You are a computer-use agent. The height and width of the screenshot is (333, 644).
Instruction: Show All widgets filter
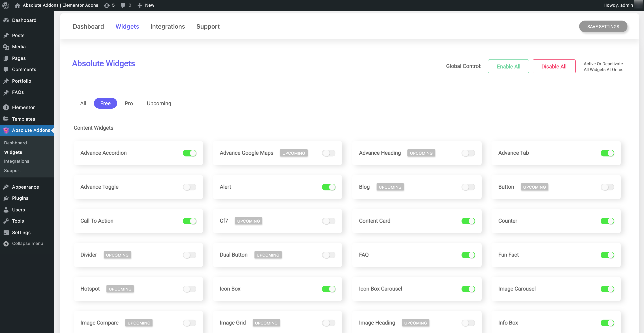83,103
